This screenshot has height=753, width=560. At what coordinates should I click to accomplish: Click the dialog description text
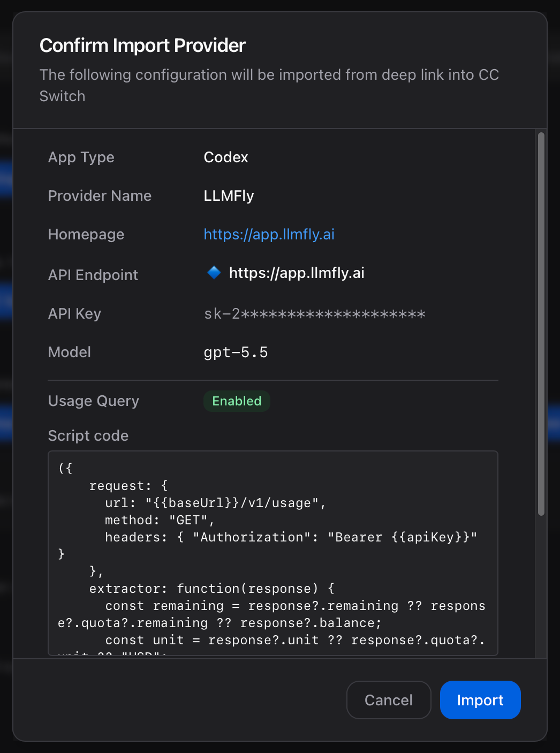(x=269, y=85)
